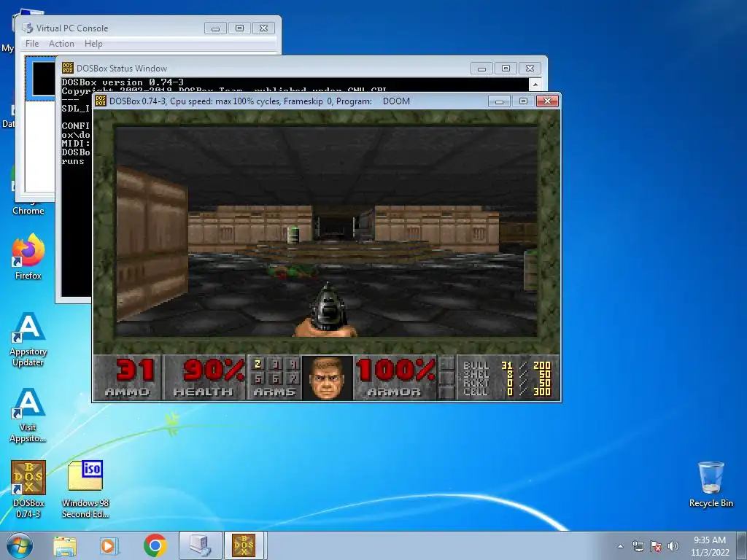Maximize the DOSBox Status Window
Screen dimensions: 747x560
point(506,68)
